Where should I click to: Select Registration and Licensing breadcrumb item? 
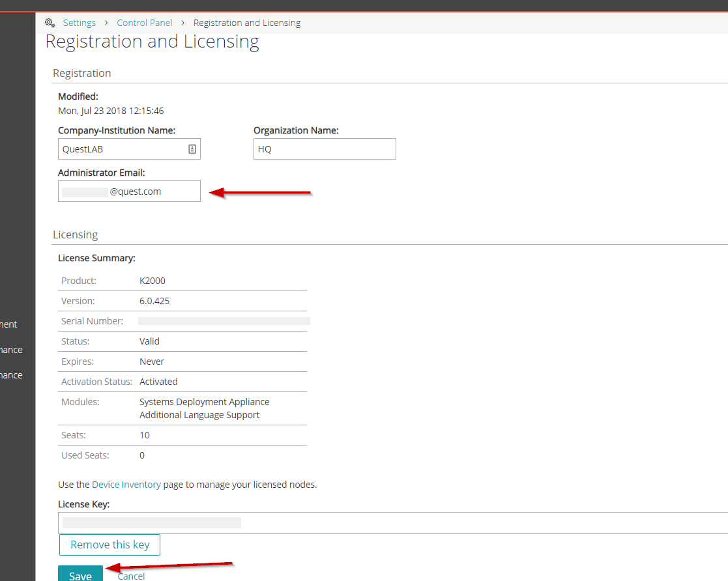[x=247, y=23]
